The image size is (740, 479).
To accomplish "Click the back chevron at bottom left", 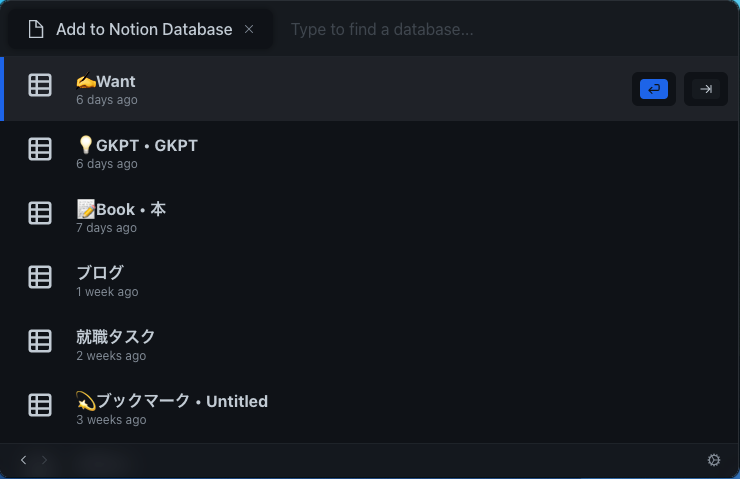I will [x=24, y=460].
